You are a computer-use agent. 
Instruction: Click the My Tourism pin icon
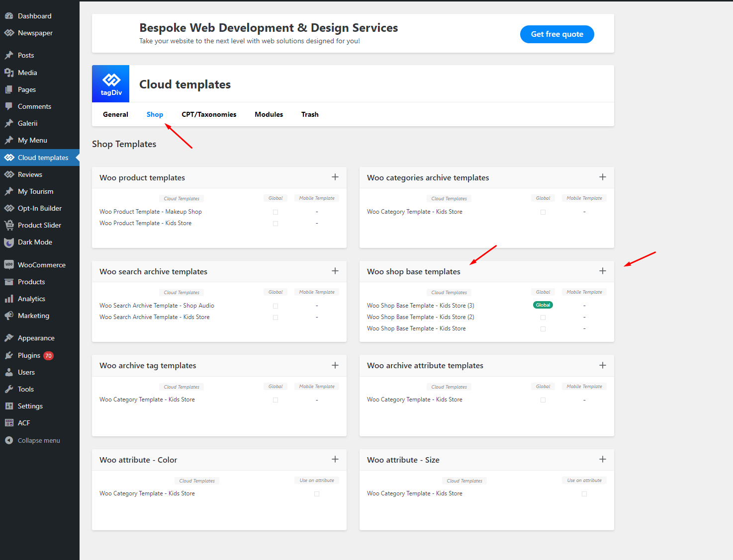coord(9,191)
